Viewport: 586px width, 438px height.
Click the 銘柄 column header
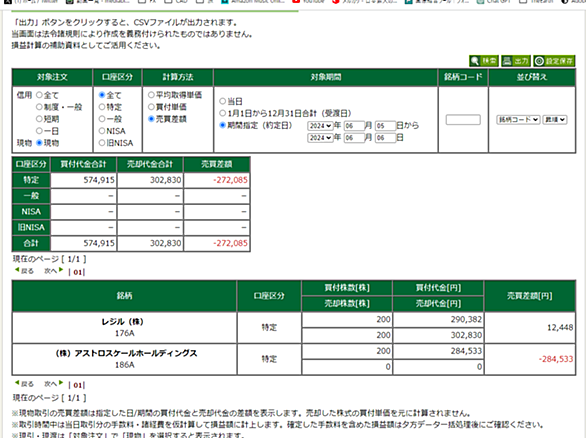point(124,296)
